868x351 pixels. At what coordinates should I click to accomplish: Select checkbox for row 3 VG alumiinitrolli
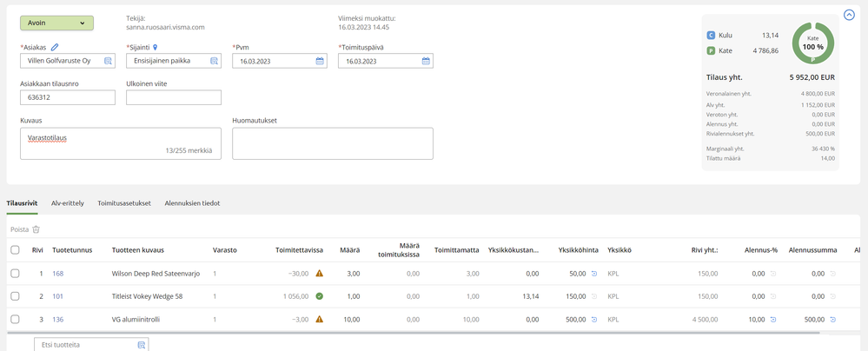tap(15, 319)
